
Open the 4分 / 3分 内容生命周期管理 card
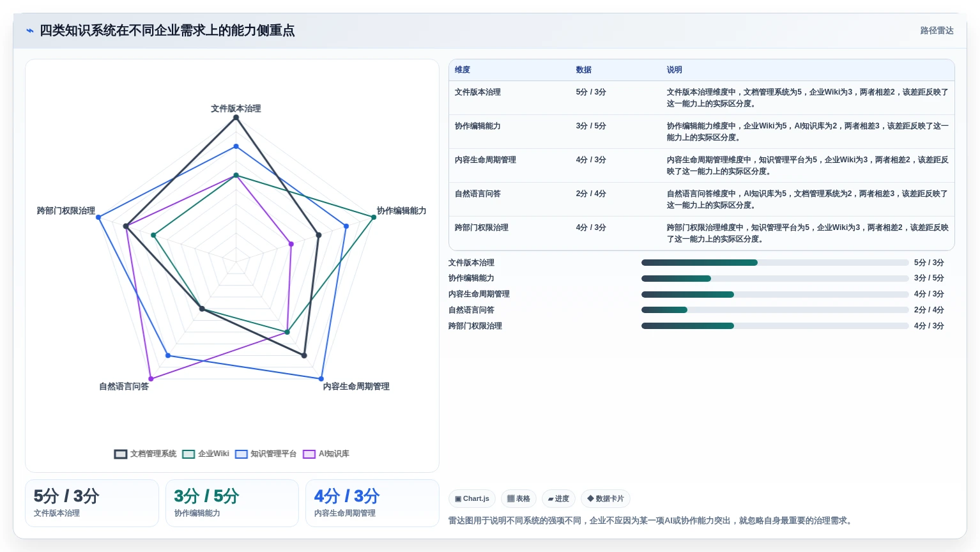(372, 503)
